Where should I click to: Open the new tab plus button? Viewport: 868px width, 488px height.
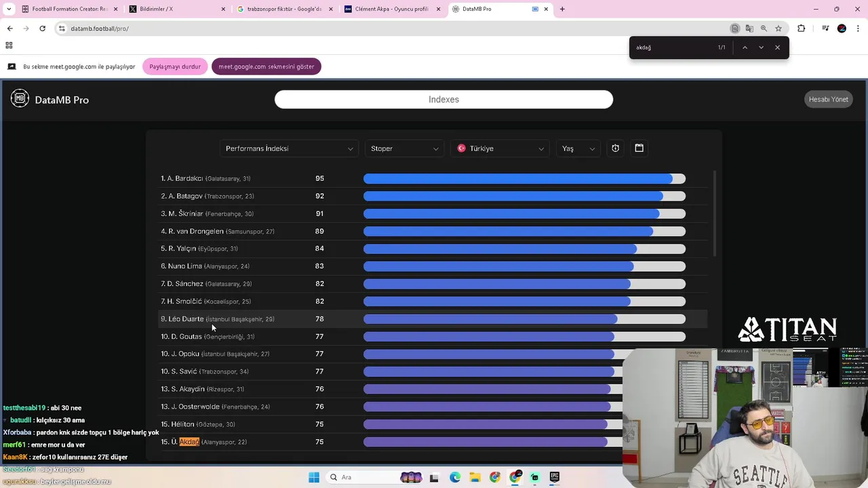tap(562, 9)
